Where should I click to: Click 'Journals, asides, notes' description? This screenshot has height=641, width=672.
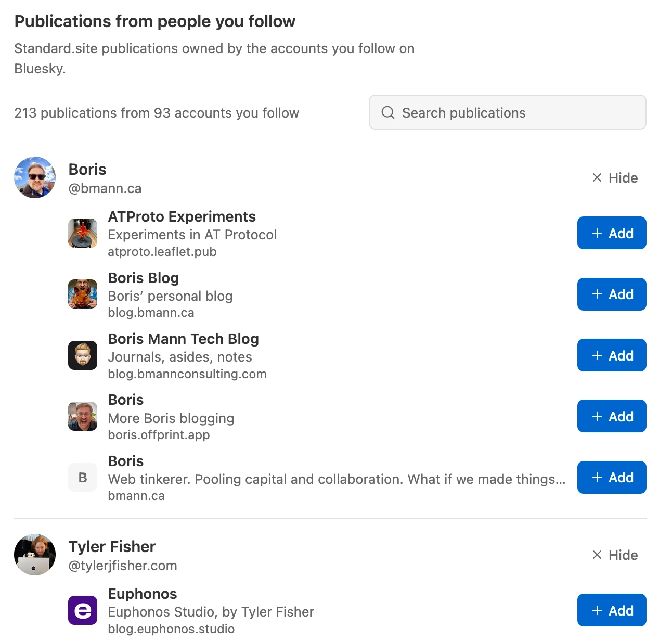point(180,357)
